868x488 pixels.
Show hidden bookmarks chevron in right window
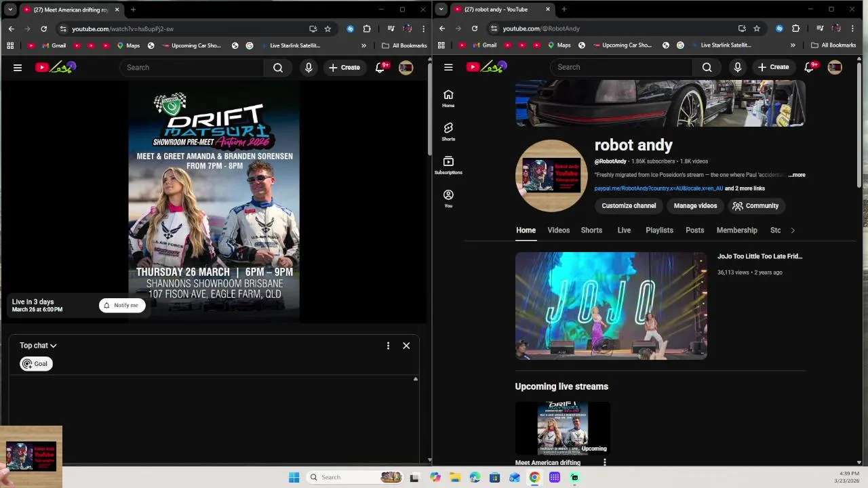[x=793, y=45]
